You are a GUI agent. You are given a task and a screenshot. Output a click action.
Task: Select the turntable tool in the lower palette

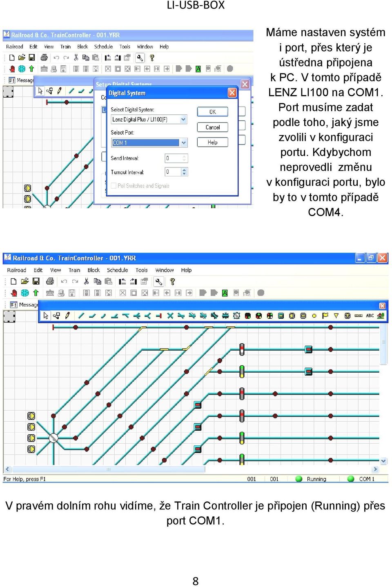point(236,316)
